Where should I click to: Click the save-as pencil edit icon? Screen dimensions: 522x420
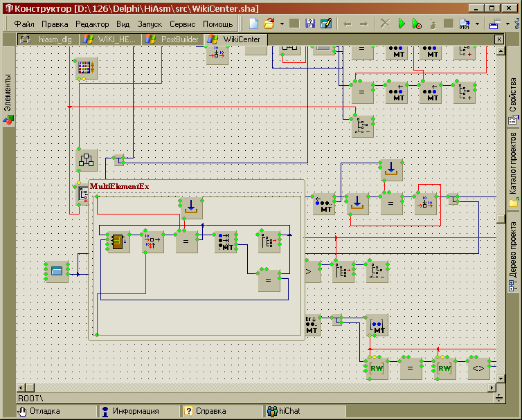pyautogui.click(x=325, y=24)
